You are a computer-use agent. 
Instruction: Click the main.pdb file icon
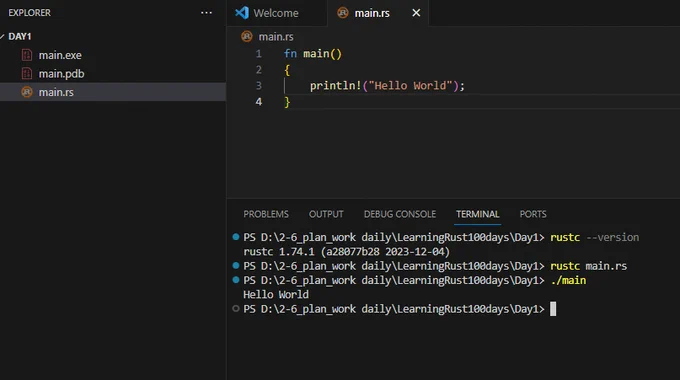27,74
